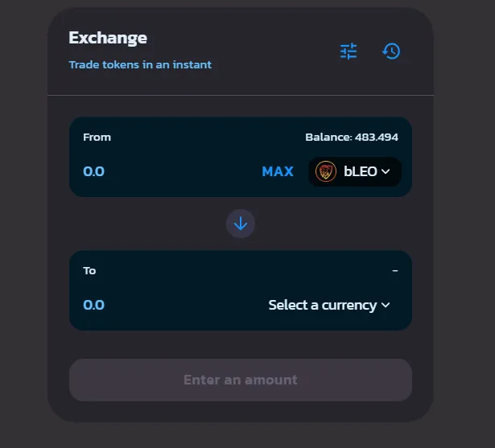Viewport: 495px width, 448px height.
Task: Click the Exchange heading
Action: coord(108,38)
